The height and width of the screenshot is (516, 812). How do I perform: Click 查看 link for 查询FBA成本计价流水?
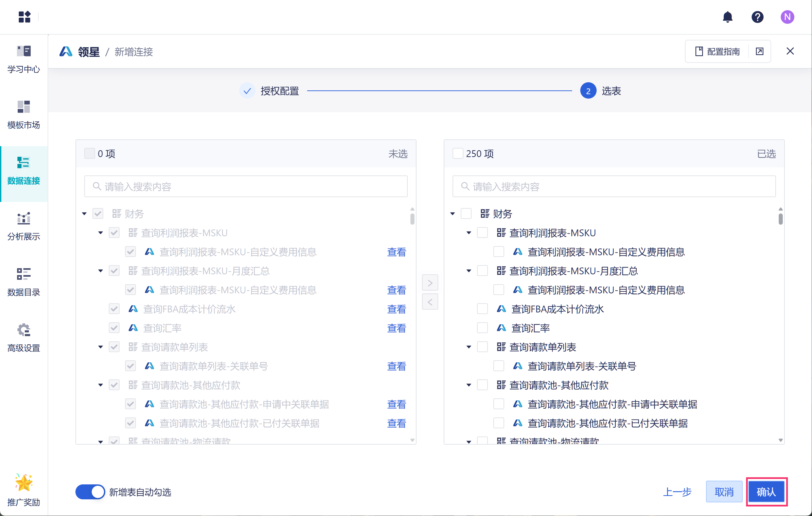396,309
